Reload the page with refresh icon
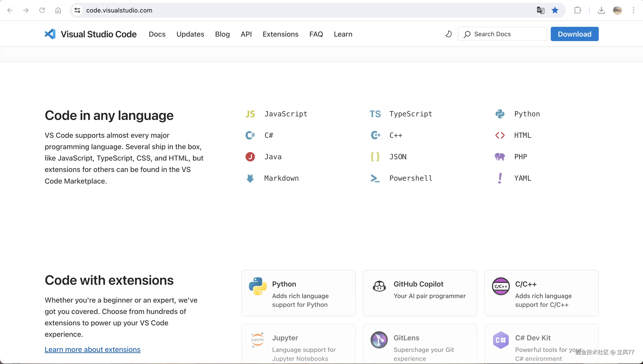The height and width of the screenshot is (364, 643). tap(42, 10)
